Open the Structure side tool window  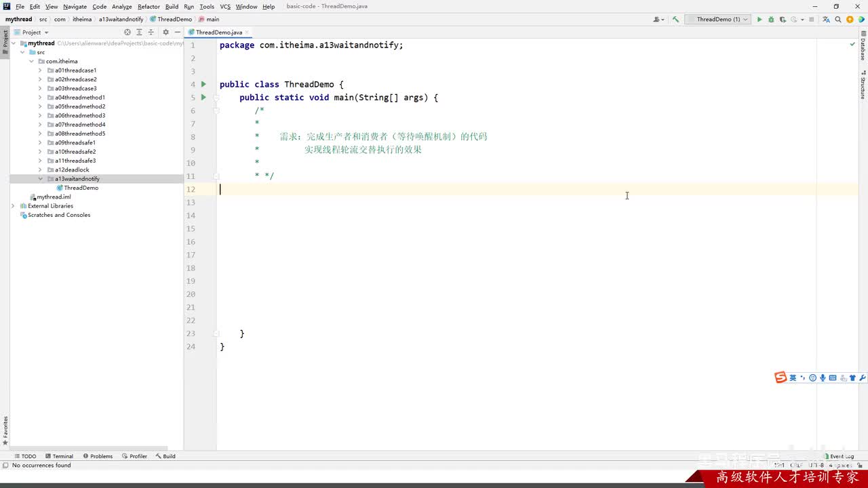point(863,86)
